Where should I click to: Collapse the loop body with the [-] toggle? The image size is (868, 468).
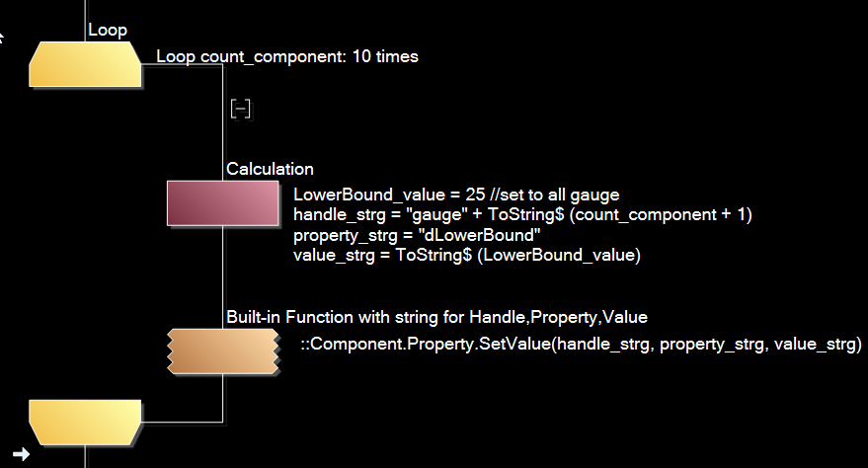click(240, 109)
